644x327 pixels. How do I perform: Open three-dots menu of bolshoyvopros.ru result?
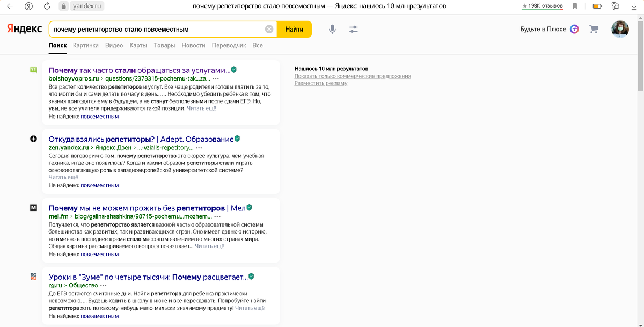[x=216, y=78]
